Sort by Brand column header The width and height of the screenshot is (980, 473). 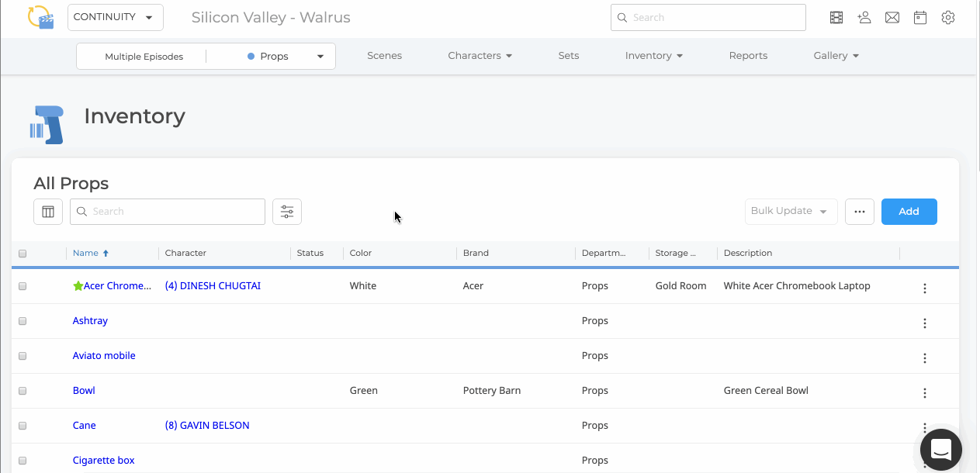point(476,253)
